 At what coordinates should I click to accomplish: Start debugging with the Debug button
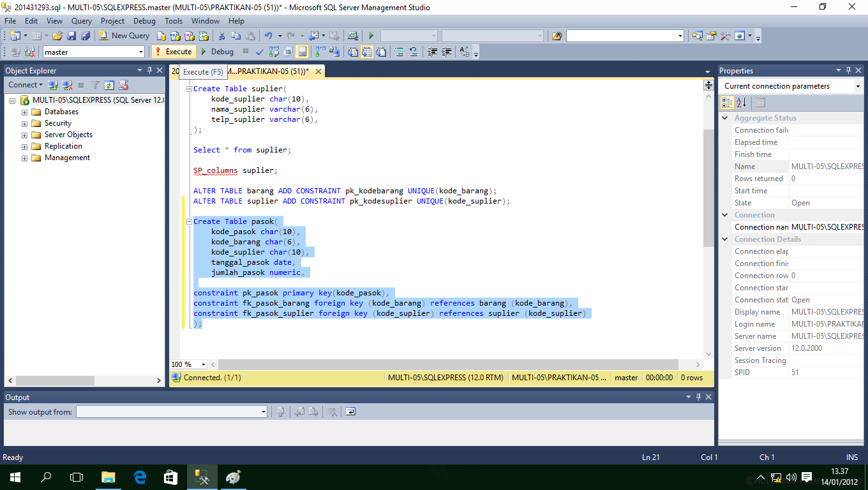[x=218, y=52]
